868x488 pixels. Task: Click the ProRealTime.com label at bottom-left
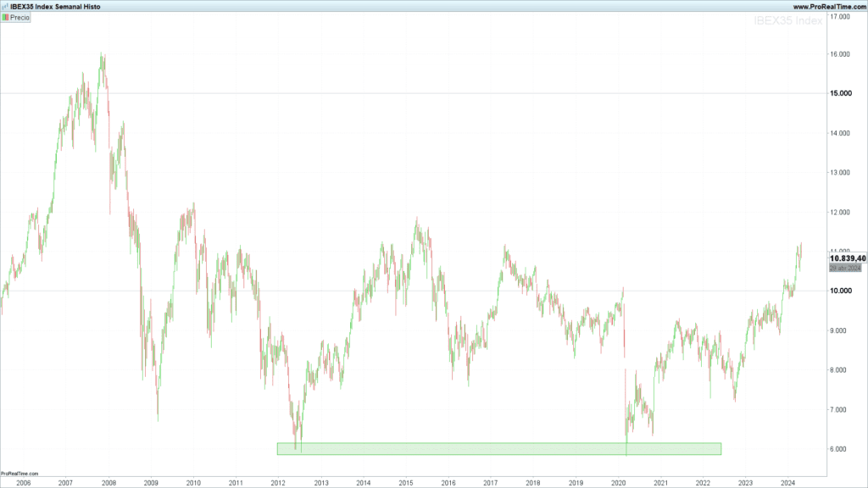pyautogui.click(x=19, y=474)
